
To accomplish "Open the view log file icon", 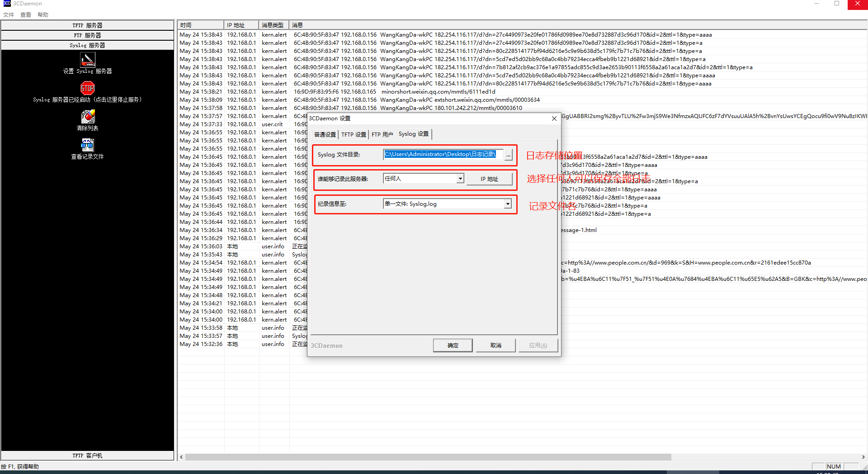I will tap(87, 145).
